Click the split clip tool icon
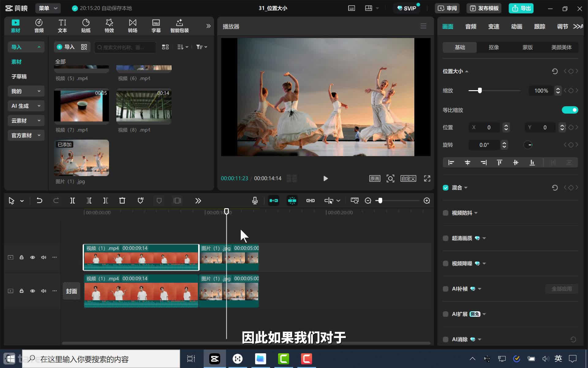Image resolution: width=588 pixels, height=368 pixels. pyautogui.click(x=73, y=201)
